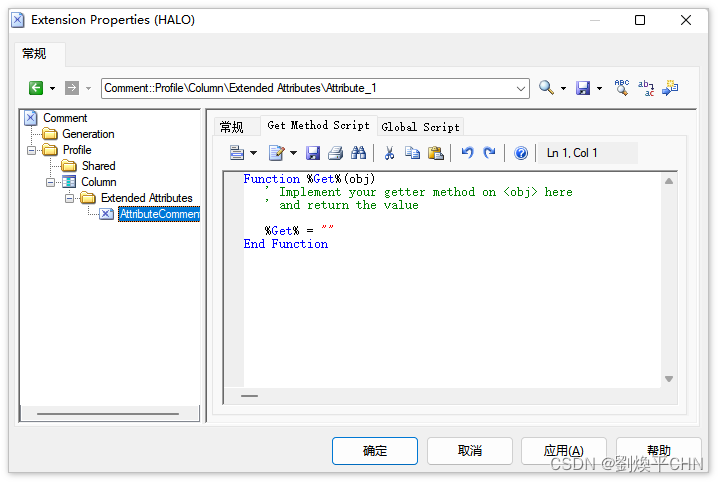Select the Comment root node in tree
The image size is (718, 482).
[x=65, y=118]
